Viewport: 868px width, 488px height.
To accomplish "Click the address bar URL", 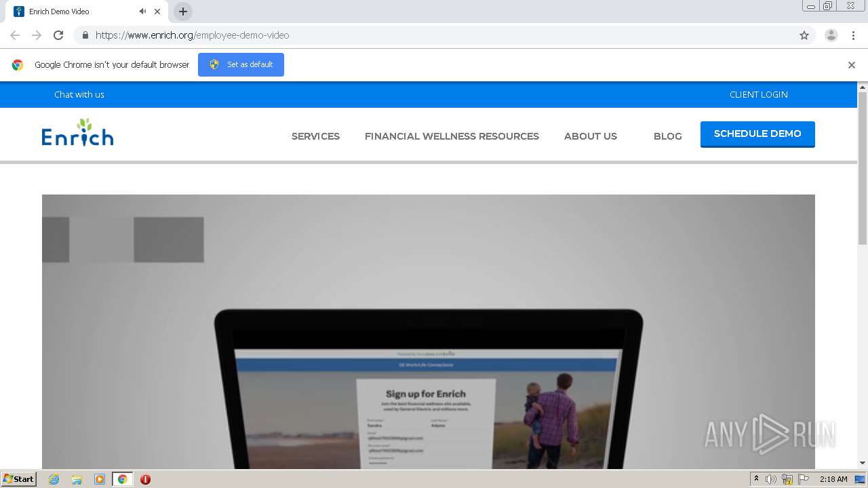I will pos(192,35).
